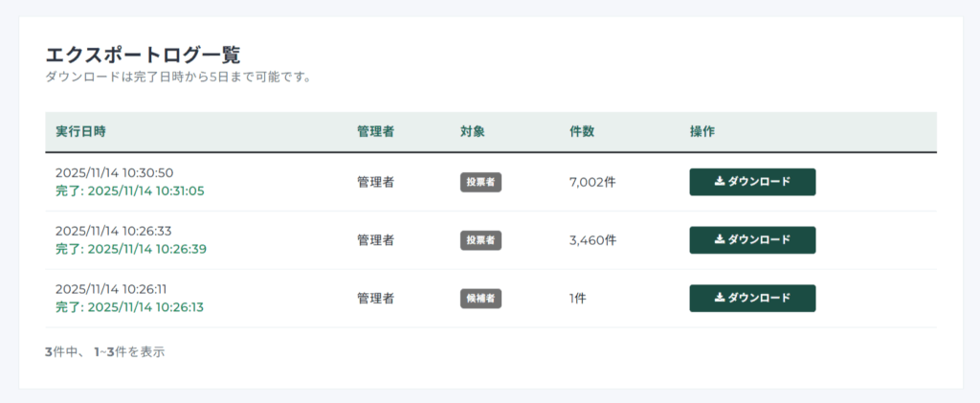Click execution timestamp 2025/11/14 10:30:50

(114, 172)
